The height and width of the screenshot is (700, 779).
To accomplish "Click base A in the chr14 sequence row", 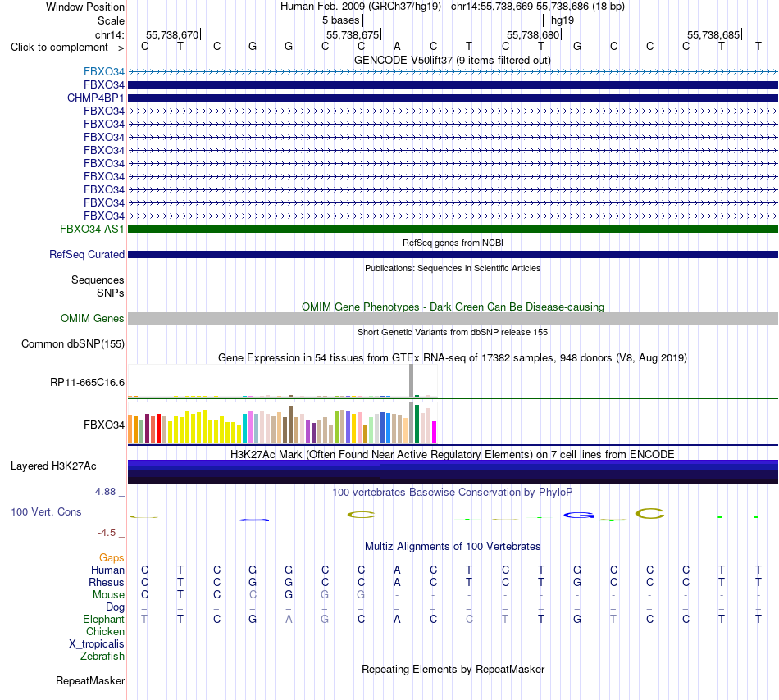I will pyautogui.click(x=397, y=47).
